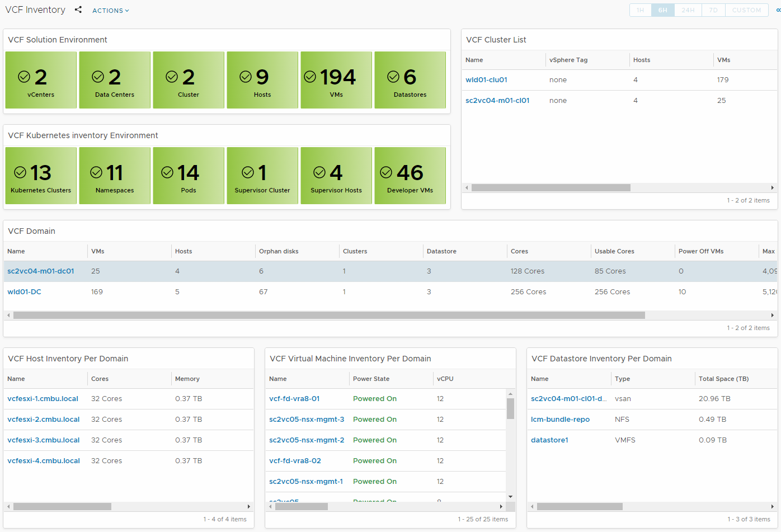Choose the 7D time range
This screenshot has height=532, width=781.
(713, 10)
